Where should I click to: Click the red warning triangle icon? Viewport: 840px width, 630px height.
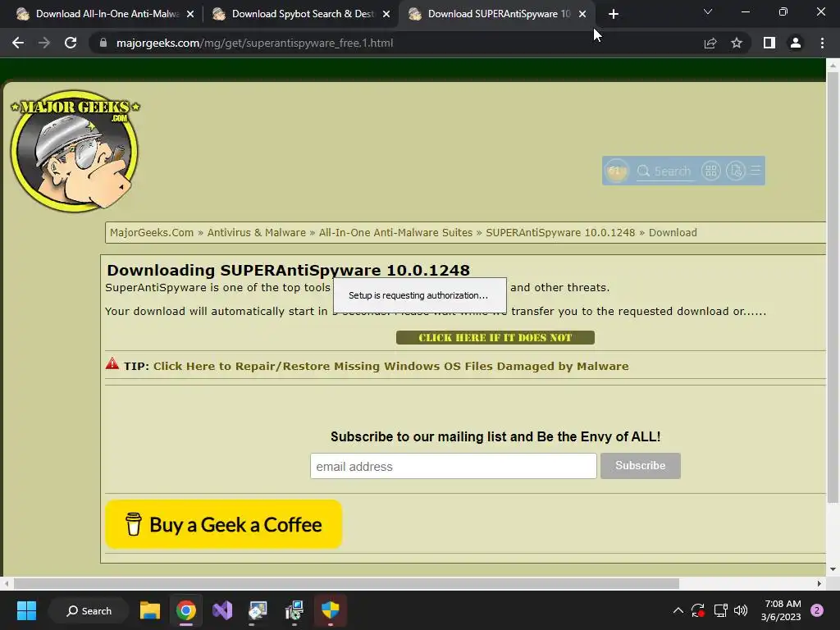[x=112, y=363]
